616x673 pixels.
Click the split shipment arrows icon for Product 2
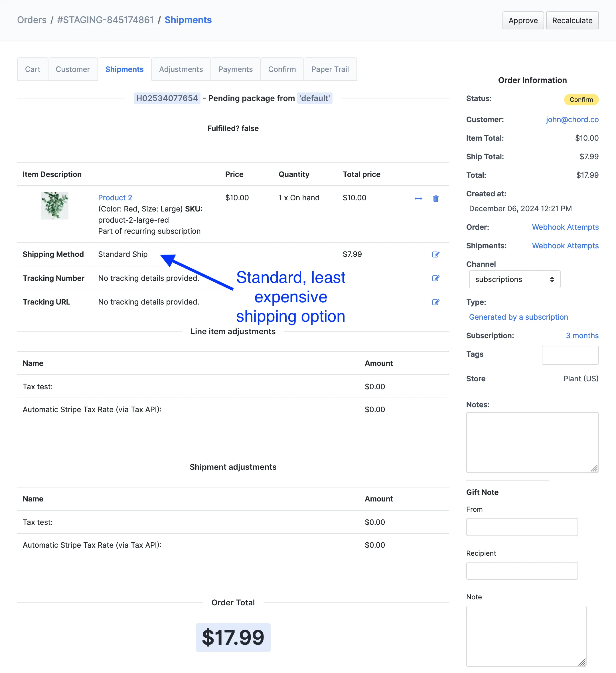pos(418,199)
